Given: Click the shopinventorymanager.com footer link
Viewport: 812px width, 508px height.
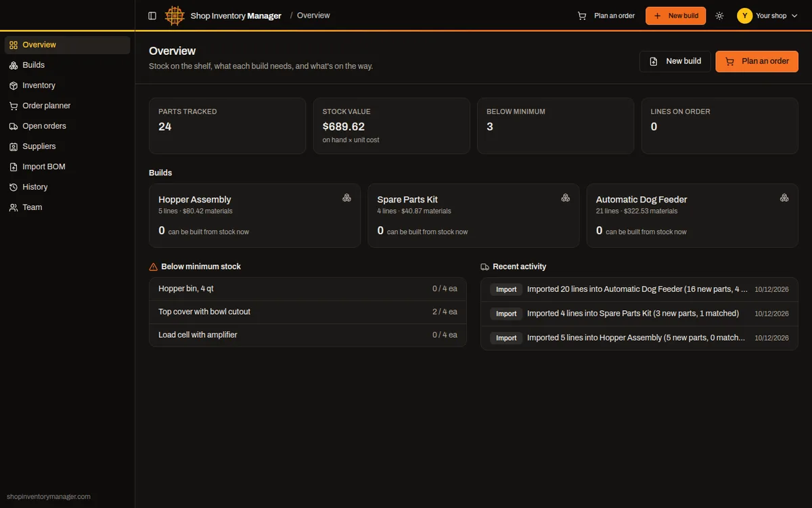Looking at the screenshot, I should click(x=49, y=496).
